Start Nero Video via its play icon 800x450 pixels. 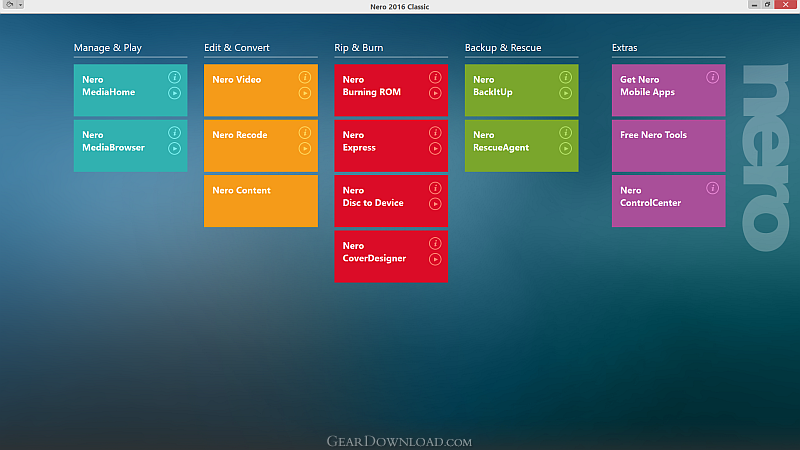[305, 93]
